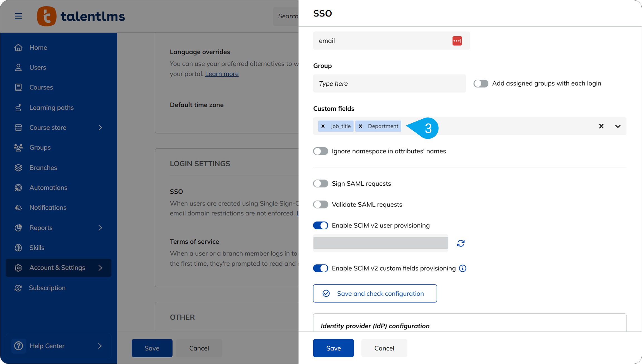This screenshot has height=364, width=642.
Task: Click the Group text input field
Action: (x=389, y=84)
